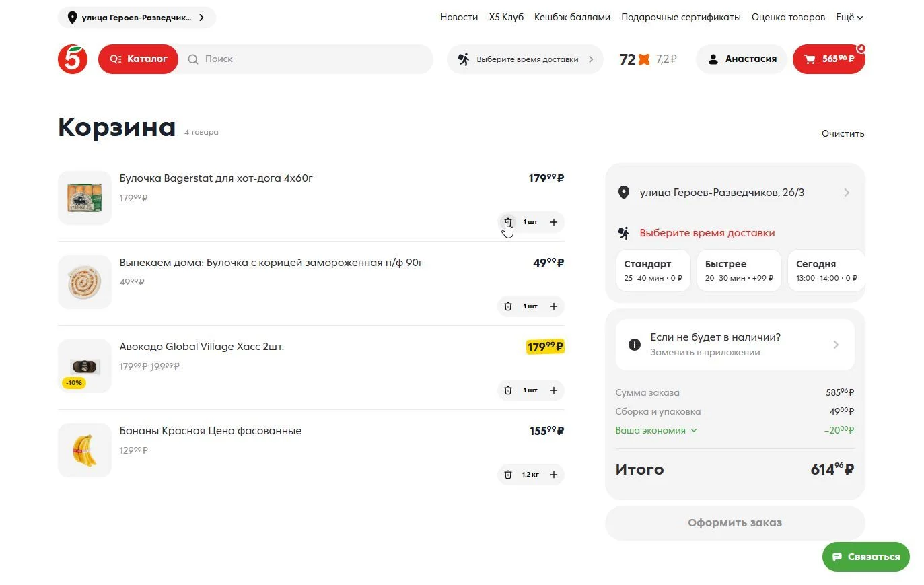Open top address selector улица Героев-Разведчик…
Viewport: 924px width, 585px height.
click(137, 18)
